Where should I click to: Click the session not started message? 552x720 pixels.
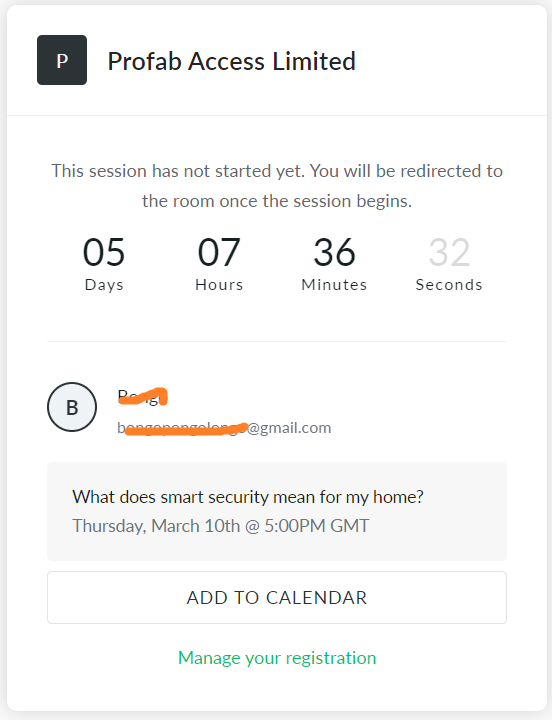point(277,186)
